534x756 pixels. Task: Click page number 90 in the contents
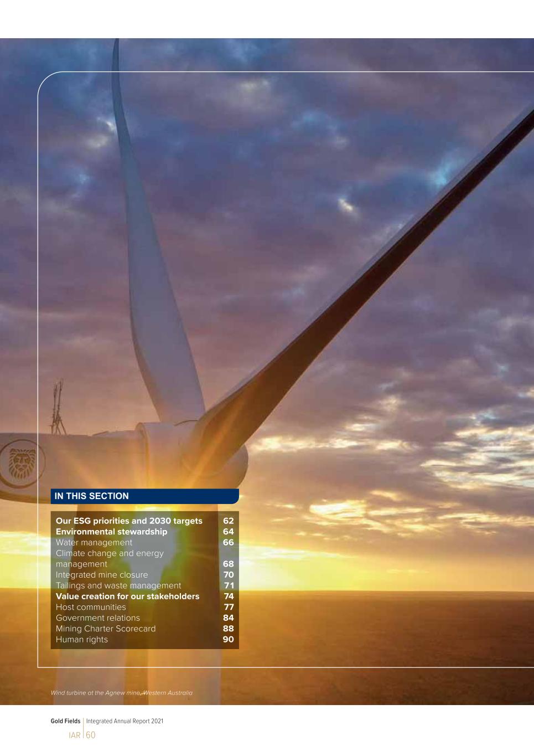click(228, 639)
